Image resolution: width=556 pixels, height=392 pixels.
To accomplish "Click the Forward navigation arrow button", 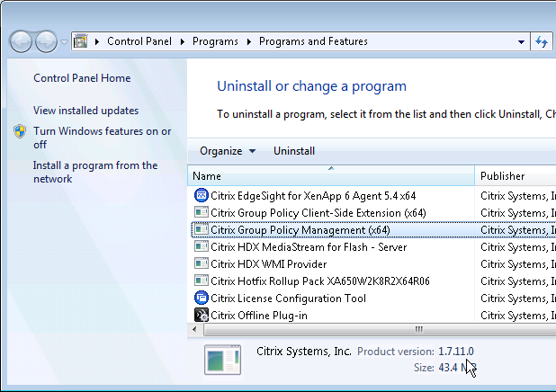I will [46, 42].
